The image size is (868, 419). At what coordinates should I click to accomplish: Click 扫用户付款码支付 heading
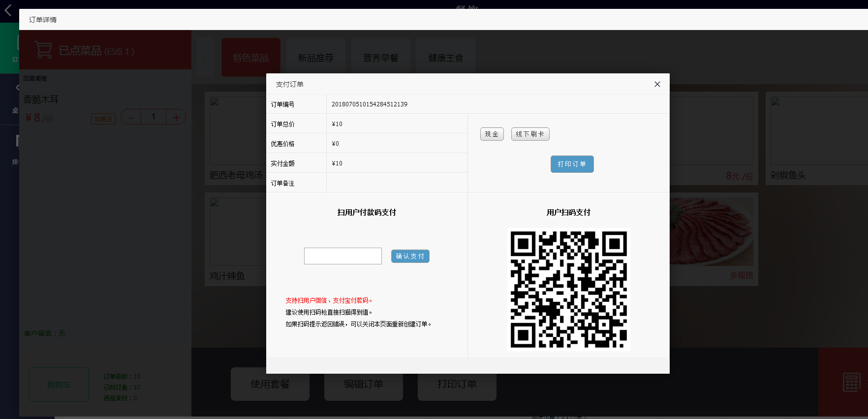click(x=367, y=212)
